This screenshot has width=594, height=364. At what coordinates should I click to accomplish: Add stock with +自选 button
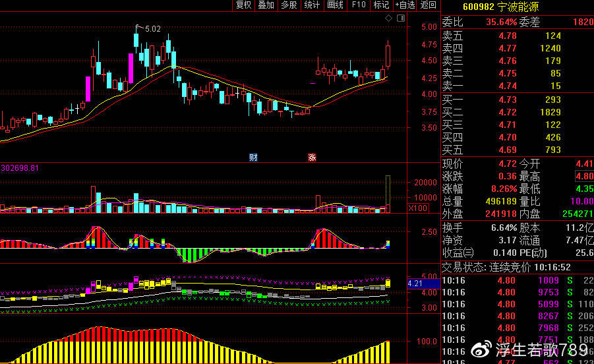coord(405,5)
